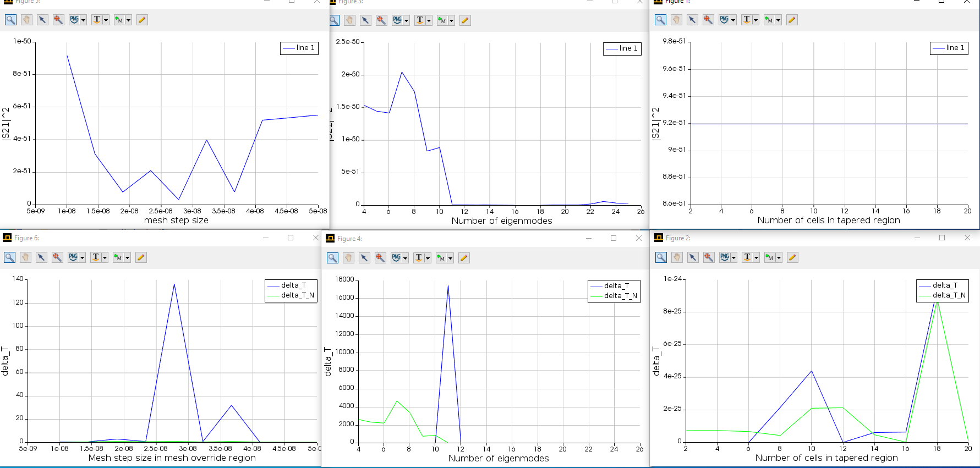The width and height of the screenshot is (980, 468).
Task: Open the PNG dropdown arrow in the top eigenmodes plot window
Action: tap(407, 21)
